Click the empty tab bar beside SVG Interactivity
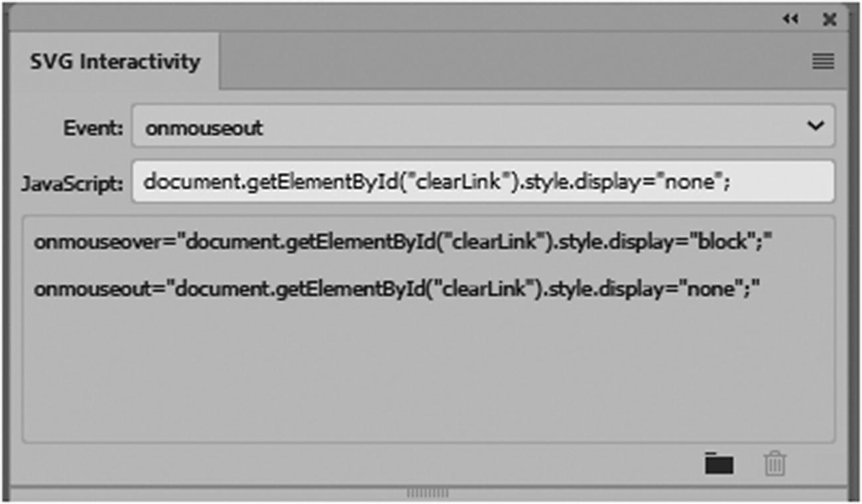 504,62
